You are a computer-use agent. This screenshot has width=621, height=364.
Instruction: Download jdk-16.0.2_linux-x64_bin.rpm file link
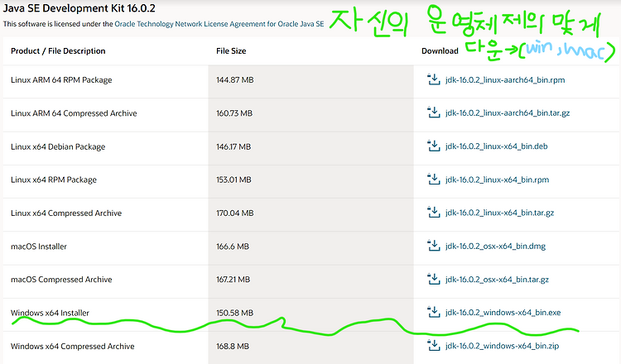coord(497,180)
